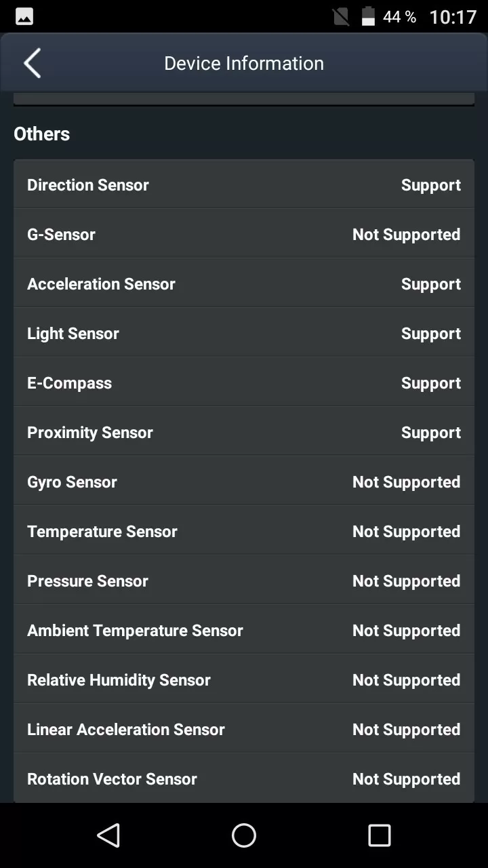The image size is (488, 868).
Task: Select the Gyro Sensor row
Action: click(x=244, y=482)
